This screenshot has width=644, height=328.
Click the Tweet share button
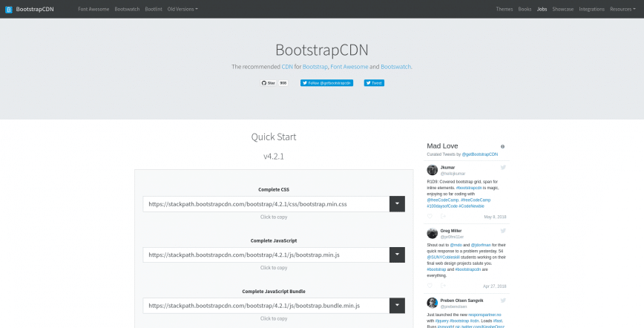pyautogui.click(x=374, y=83)
